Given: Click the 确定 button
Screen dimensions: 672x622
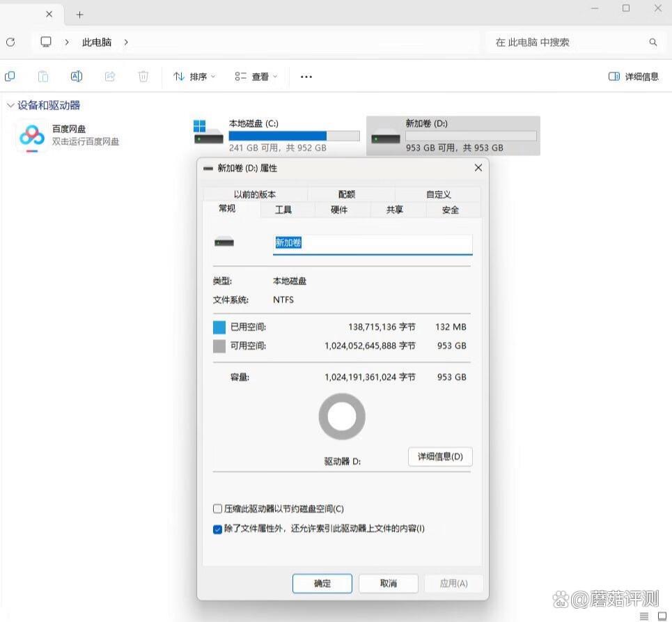Looking at the screenshot, I should pos(322,583).
